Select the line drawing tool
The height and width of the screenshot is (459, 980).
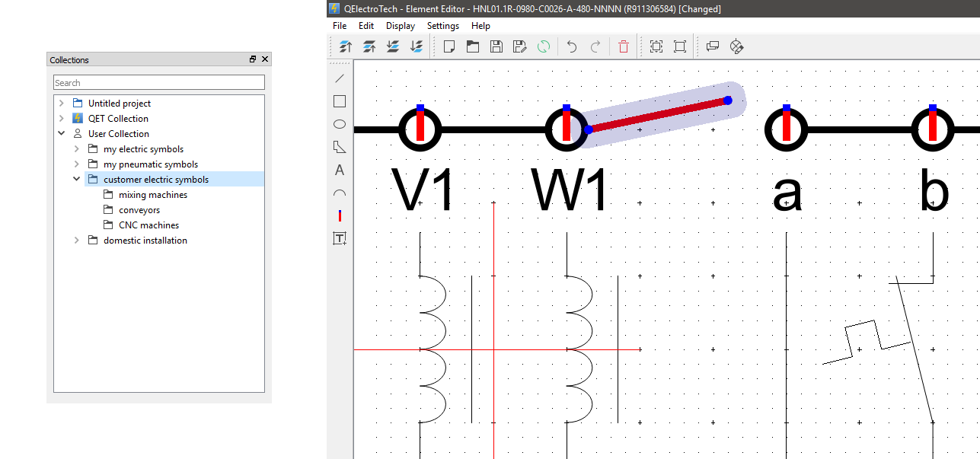click(x=340, y=78)
